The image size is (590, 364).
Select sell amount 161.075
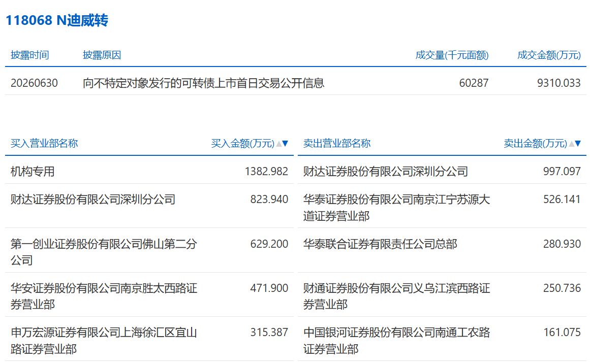click(562, 333)
